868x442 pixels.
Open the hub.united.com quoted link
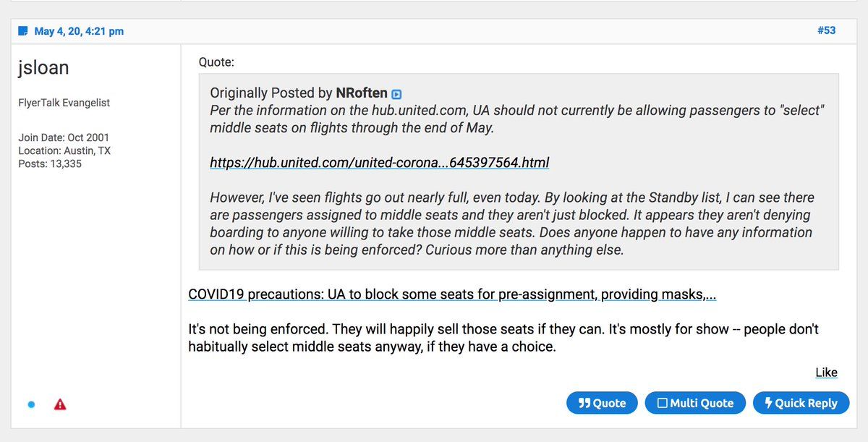coord(379,163)
